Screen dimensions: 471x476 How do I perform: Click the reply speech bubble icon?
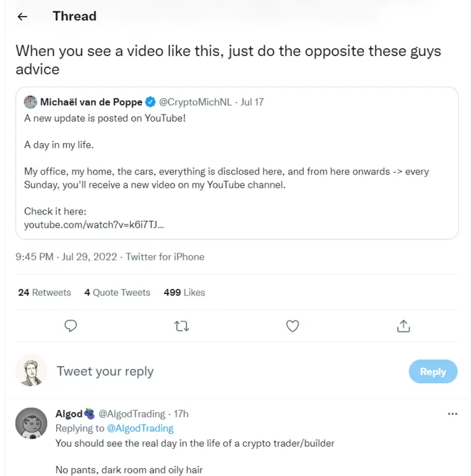pos(71,326)
